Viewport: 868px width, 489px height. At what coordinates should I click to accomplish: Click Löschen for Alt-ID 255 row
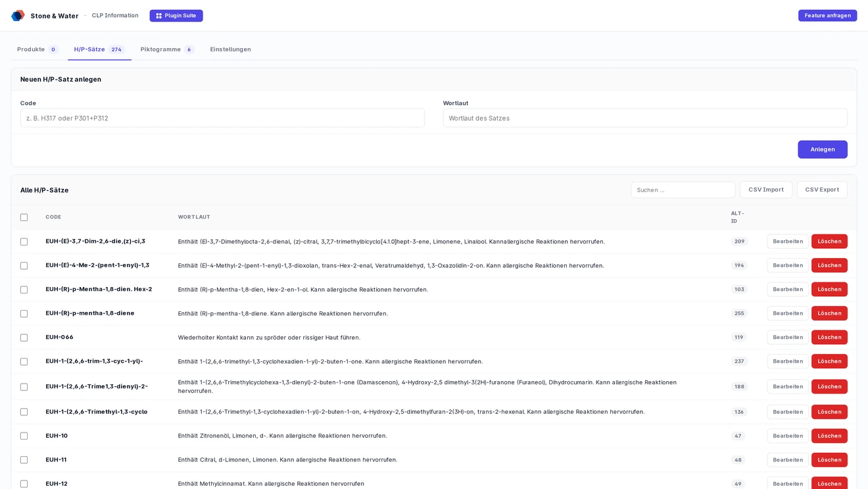point(829,313)
